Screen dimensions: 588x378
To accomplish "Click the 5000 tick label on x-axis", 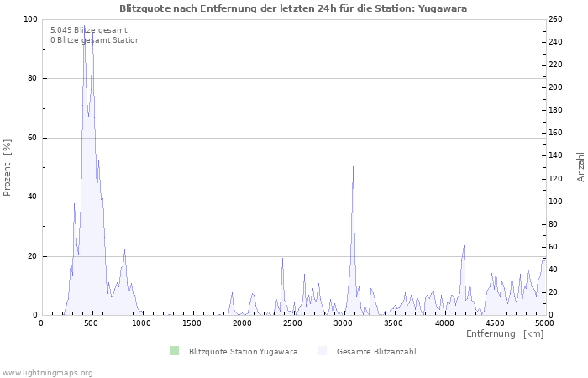I will pos(544,323).
